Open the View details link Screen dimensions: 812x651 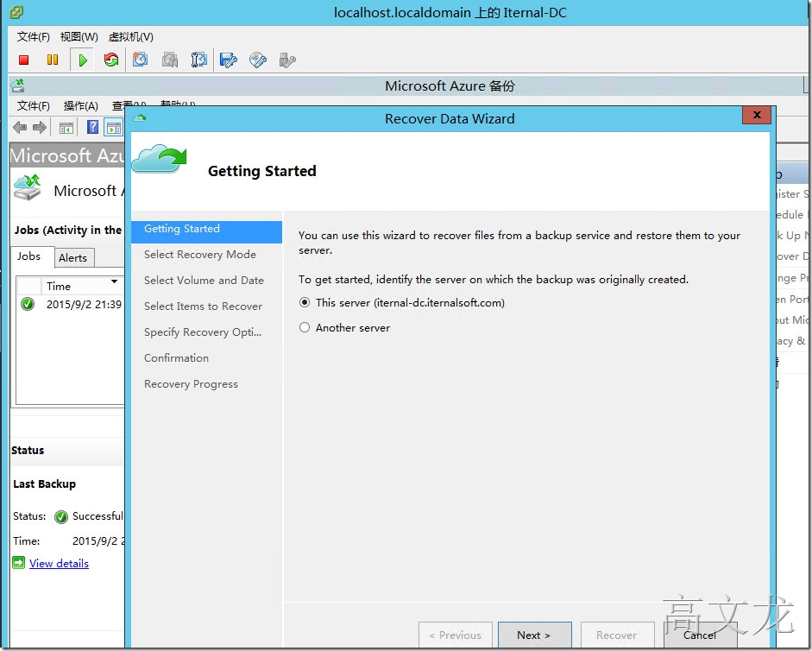click(x=59, y=564)
